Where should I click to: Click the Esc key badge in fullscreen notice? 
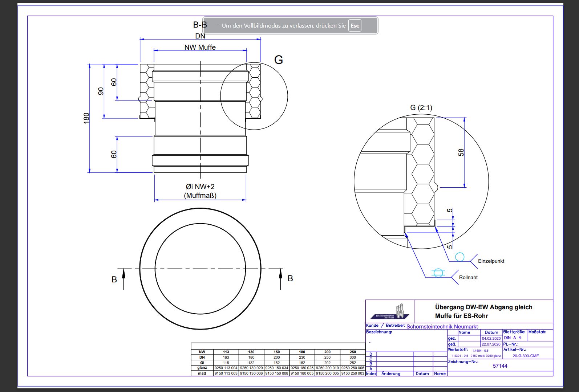point(355,26)
